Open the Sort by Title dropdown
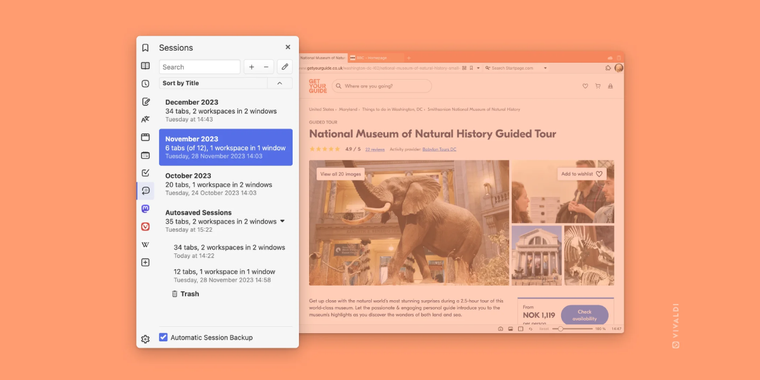This screenshot has width=760, height=380. point(213,83)
